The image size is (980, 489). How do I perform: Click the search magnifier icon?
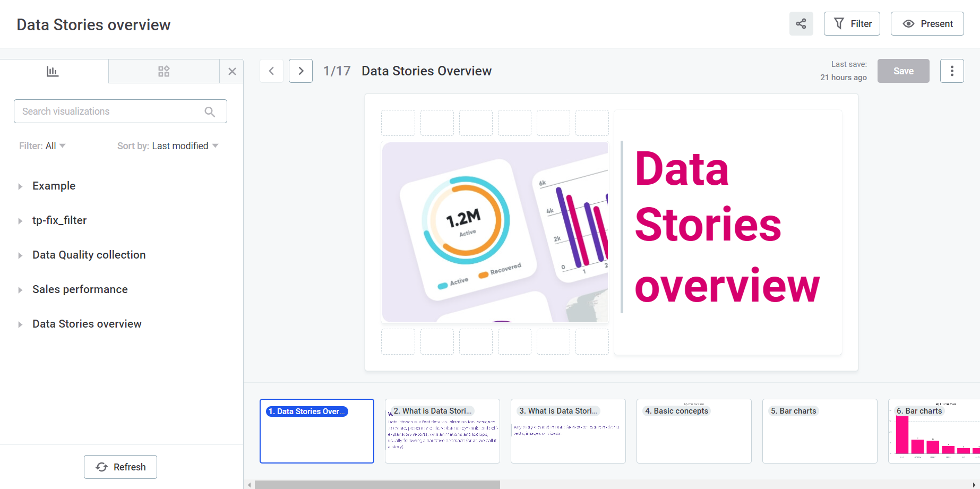tap(210, 111)
